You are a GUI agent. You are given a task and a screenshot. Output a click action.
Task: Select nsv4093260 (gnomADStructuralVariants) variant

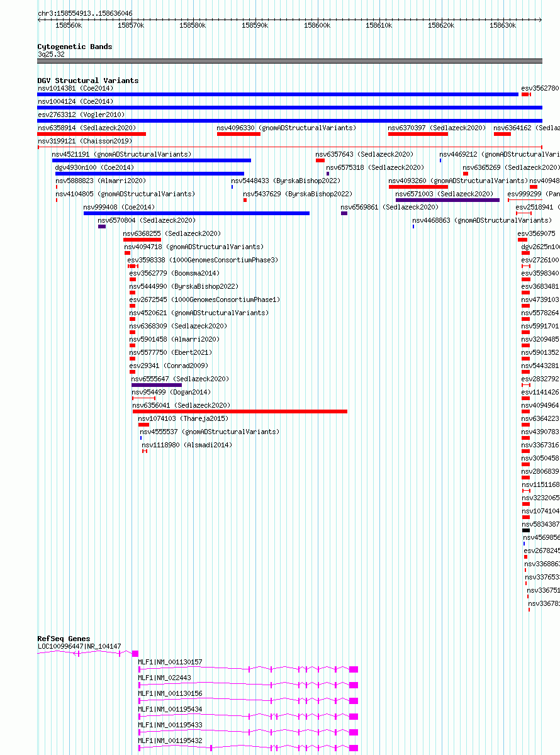click(x=459, y=181)
